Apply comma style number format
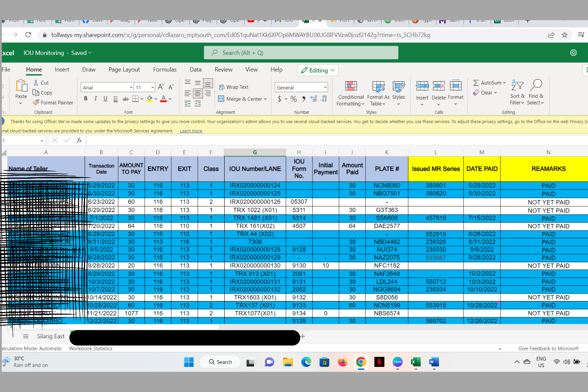Viewport: 588px width, 392px height. coord(304,99)
